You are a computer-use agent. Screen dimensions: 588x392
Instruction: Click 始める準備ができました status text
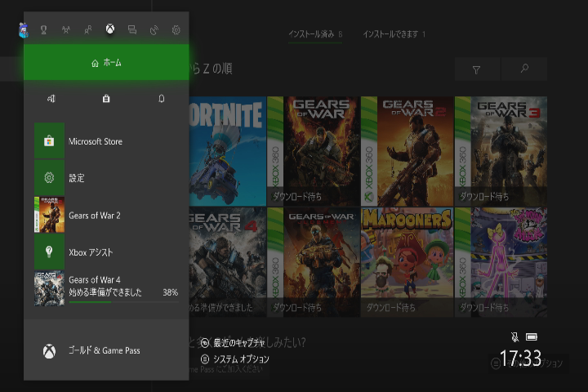[105, 292]
